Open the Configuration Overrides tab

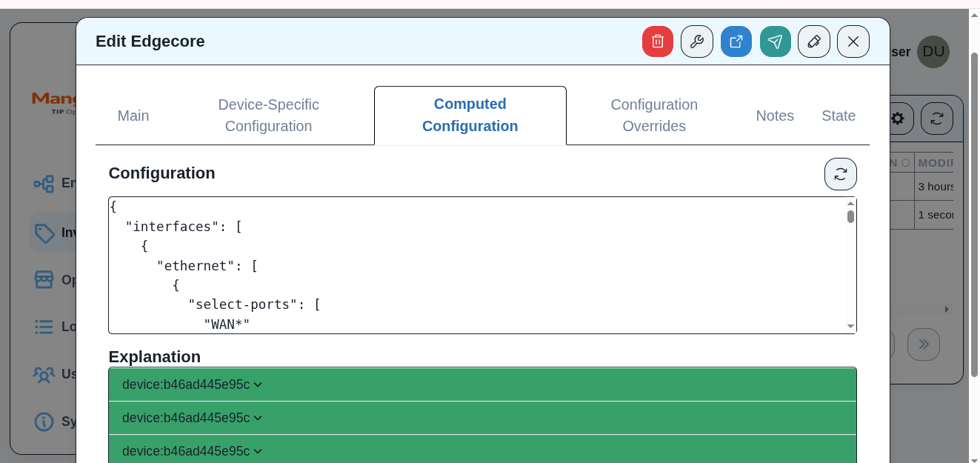tap(654, 116)
